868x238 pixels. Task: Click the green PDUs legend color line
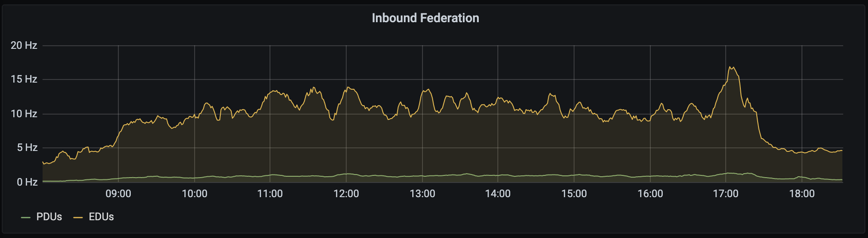pos(26,218)
